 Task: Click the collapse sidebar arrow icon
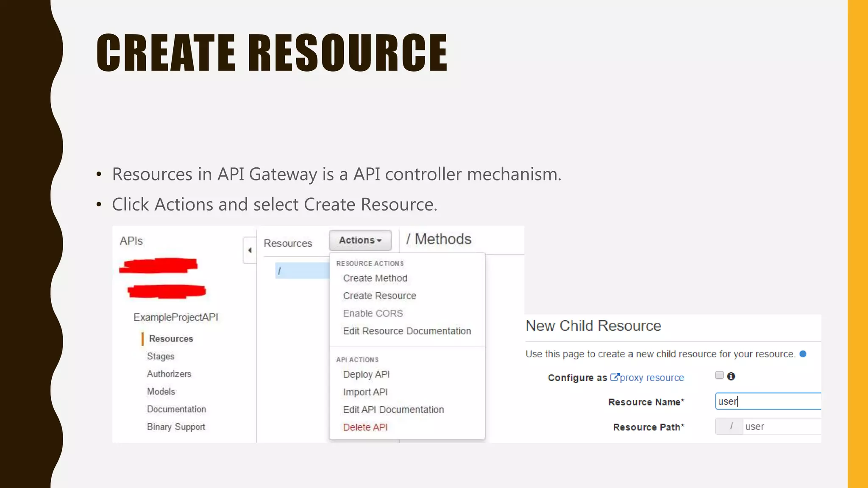250,250
